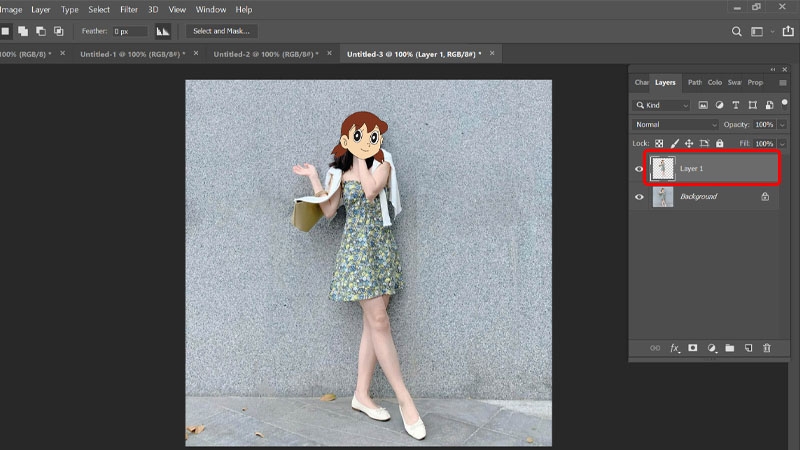Hide the Background layer eye icon
This screenshot has width=800, height=450.
pyautogui.click(x=639, y=197)
